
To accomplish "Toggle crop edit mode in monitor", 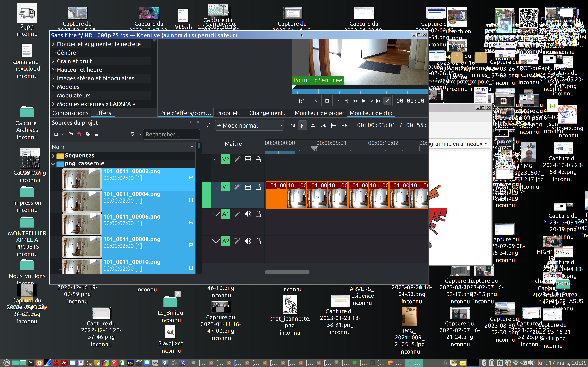I will [387, 101].
